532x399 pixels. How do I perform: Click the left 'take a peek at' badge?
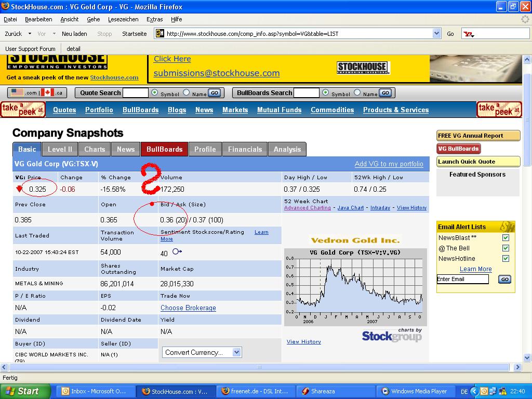(23, 110)
